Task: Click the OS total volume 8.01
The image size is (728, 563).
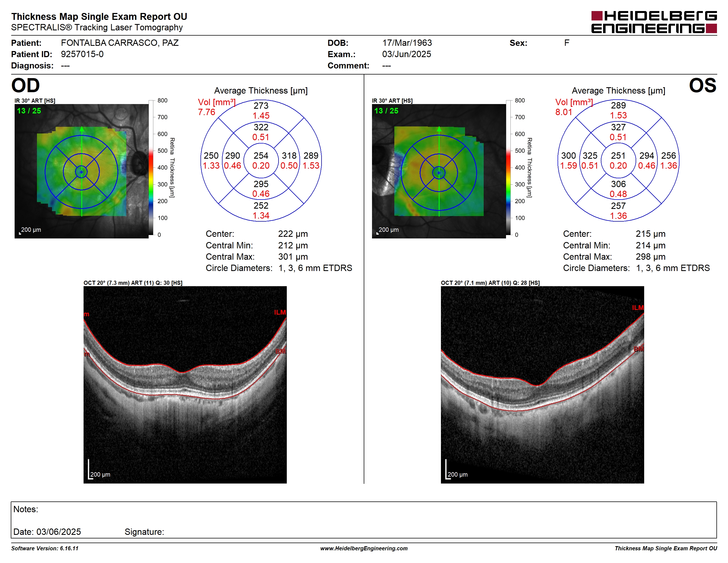Action: [564, 112]
